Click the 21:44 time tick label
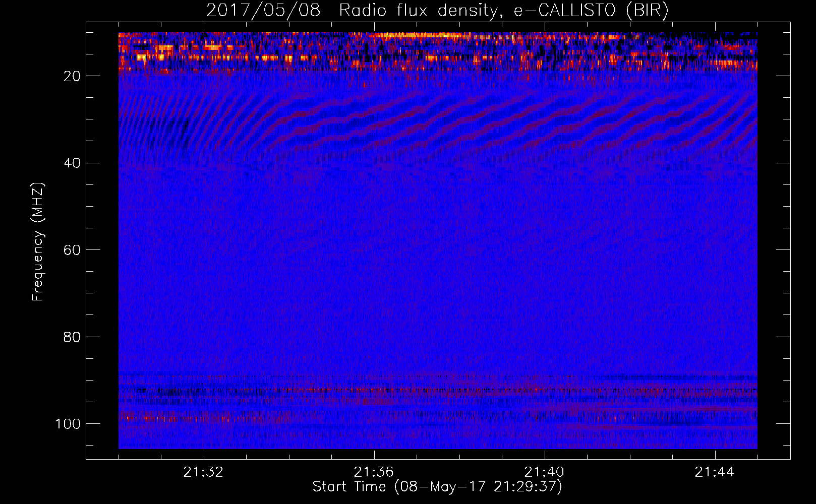816x504 pixels. (715, 472)
